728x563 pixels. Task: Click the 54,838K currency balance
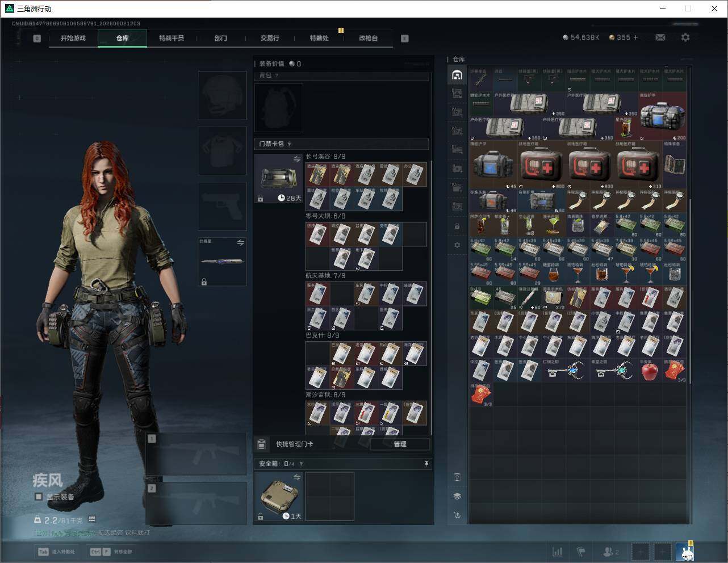(581, 37)
